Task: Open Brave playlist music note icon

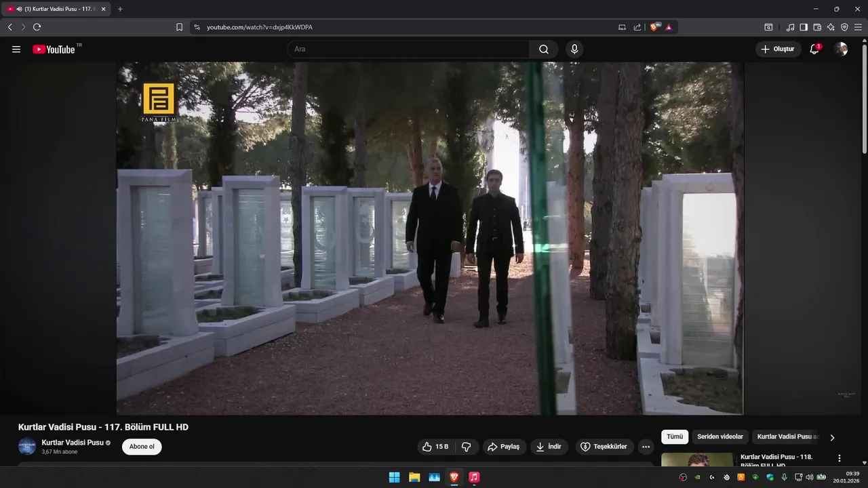Action: coord(790,27)
